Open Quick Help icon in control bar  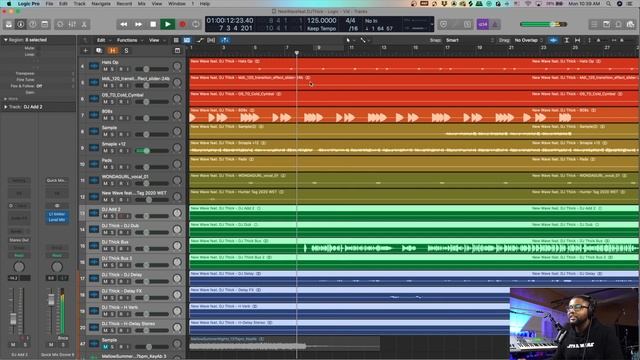pos(33,24)
